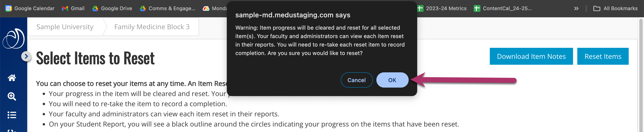Click Family Medicine Block 3 breadcrumb
The height and width of the screenshot is (132, 644).
point(152,27)
